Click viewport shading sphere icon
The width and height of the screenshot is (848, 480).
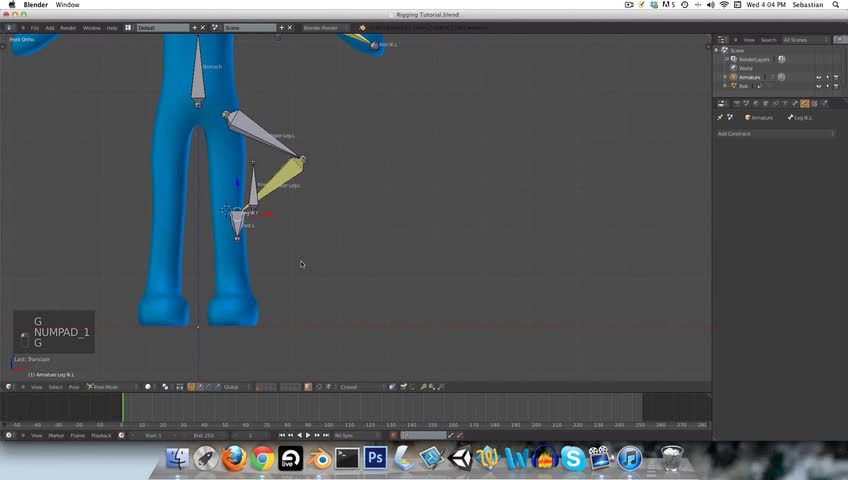[x=148, y=387]
